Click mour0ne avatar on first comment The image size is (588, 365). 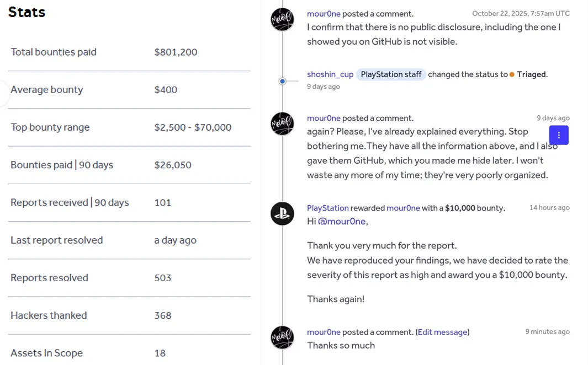(x=282, y=19)
